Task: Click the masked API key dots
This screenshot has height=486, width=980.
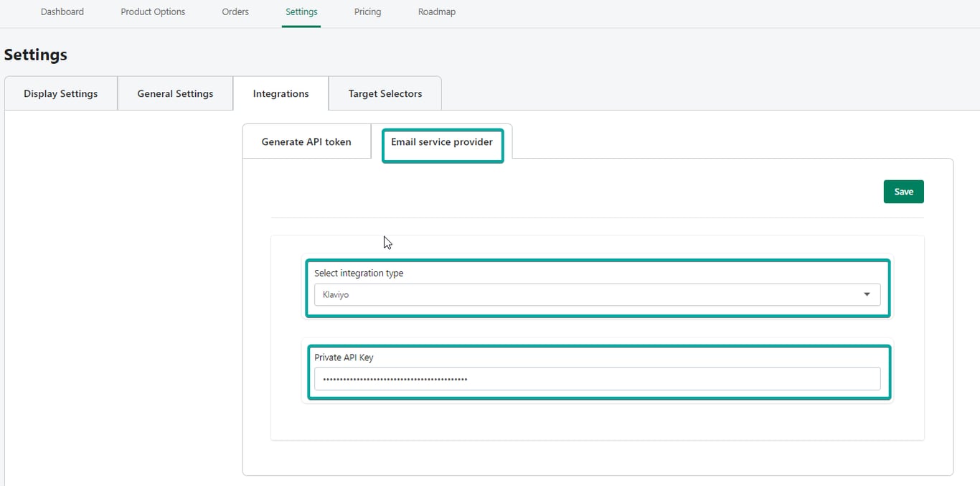Action: point(395,379)
